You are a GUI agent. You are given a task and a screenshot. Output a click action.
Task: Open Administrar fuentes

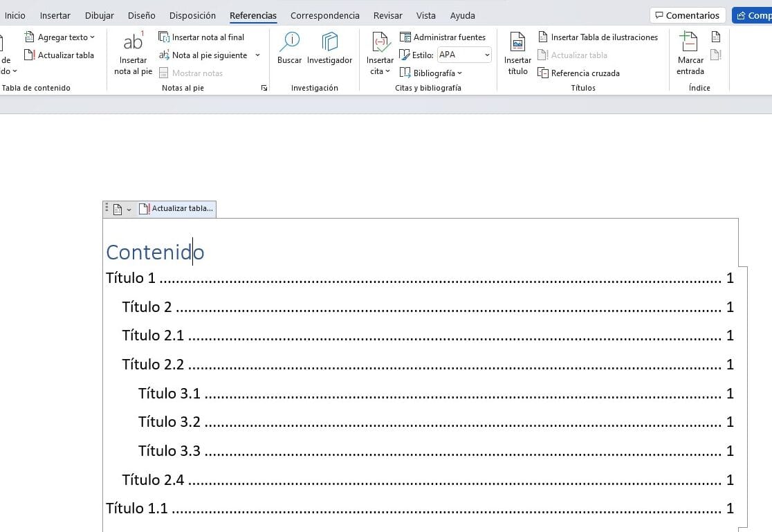[x=443, y=37]
